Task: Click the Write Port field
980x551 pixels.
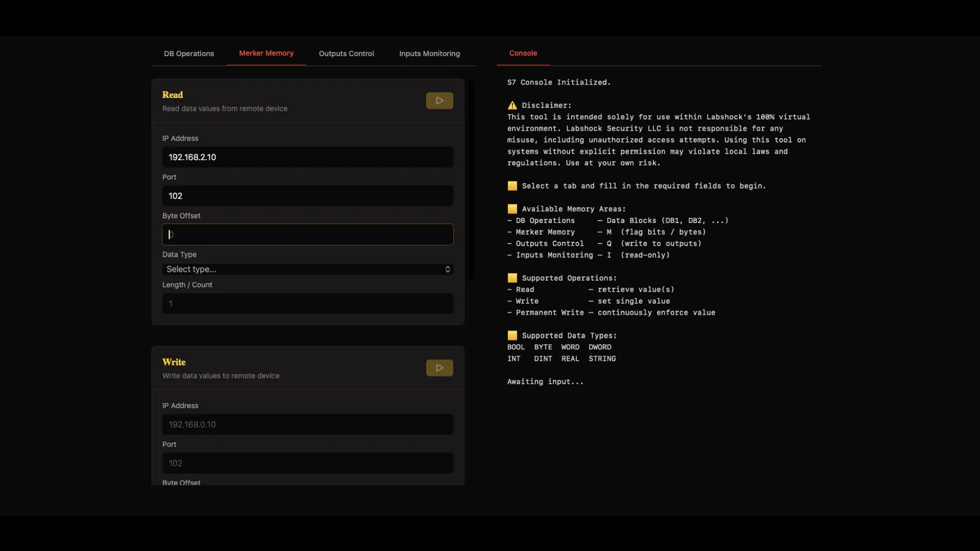Action: click(308, 463)
